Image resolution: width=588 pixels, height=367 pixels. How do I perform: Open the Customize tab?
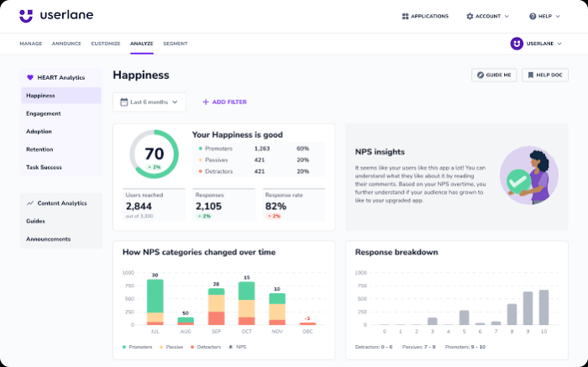point(105,43)
